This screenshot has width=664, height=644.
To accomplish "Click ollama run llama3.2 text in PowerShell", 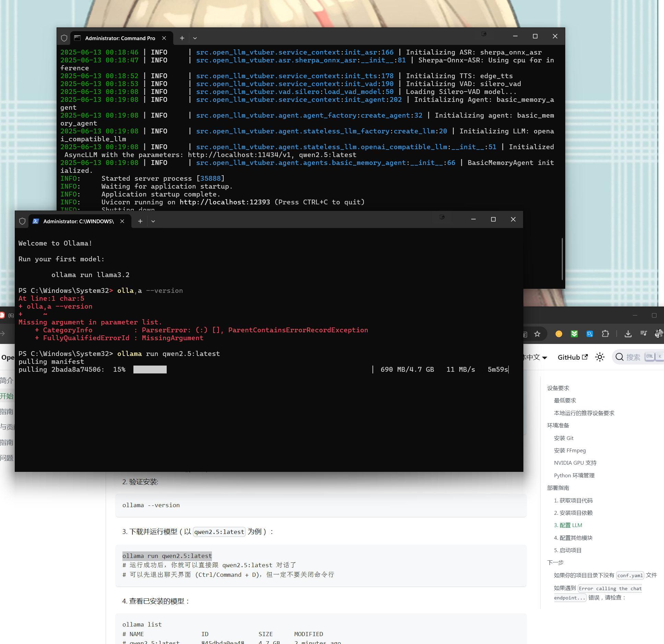I will (x=90, y=275).
